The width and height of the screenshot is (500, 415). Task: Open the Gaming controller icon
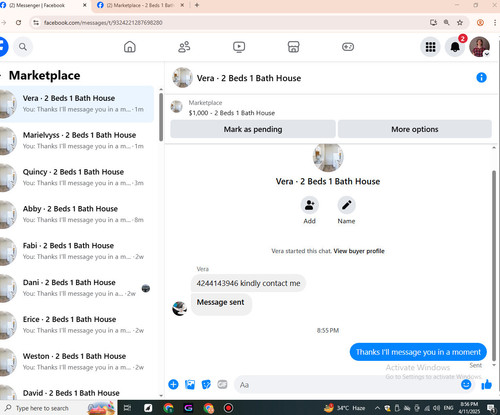point(348,47)
